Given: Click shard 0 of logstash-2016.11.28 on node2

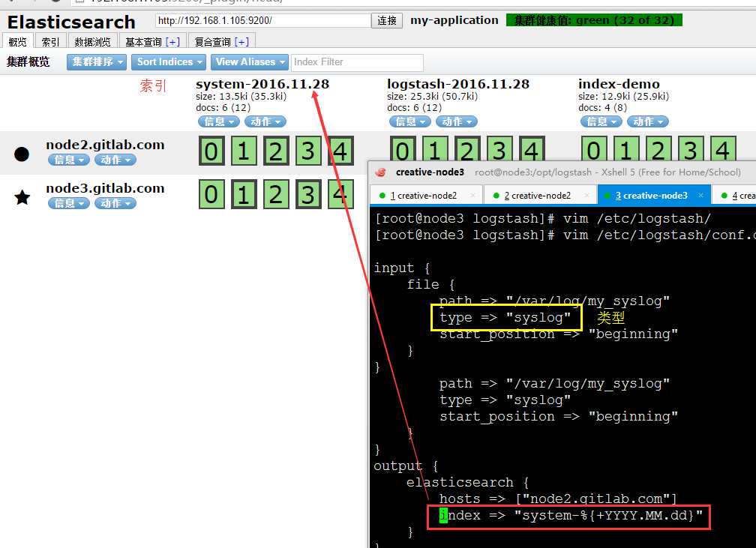Looking at the screenshot, I should tap(403, 149).
